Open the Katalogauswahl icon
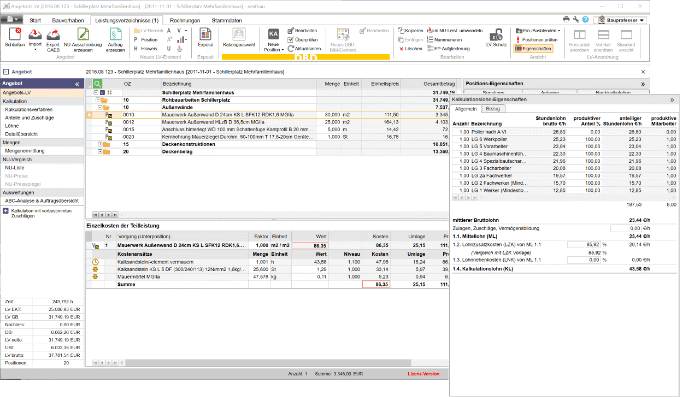This screenshot has height=397, width=680. (x=239, y=34)
